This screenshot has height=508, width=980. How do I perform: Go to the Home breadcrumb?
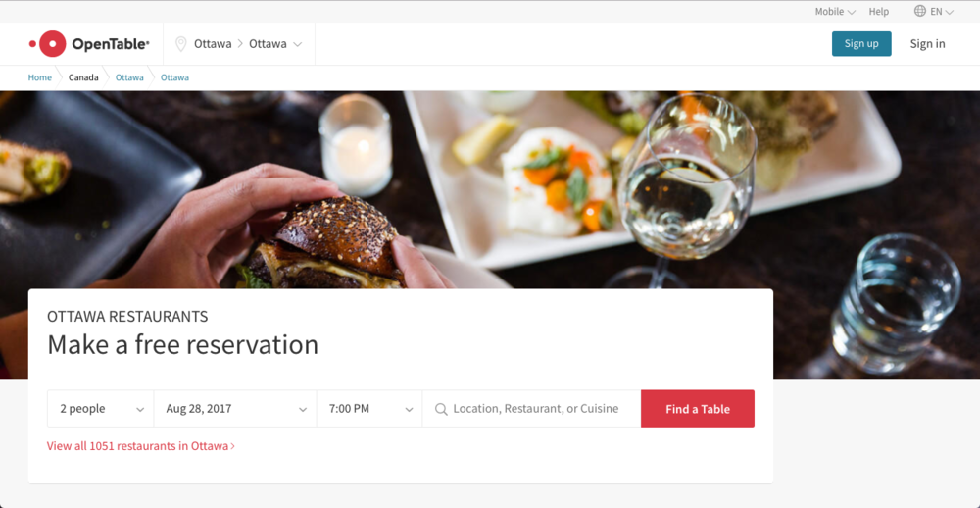[40, 77]
